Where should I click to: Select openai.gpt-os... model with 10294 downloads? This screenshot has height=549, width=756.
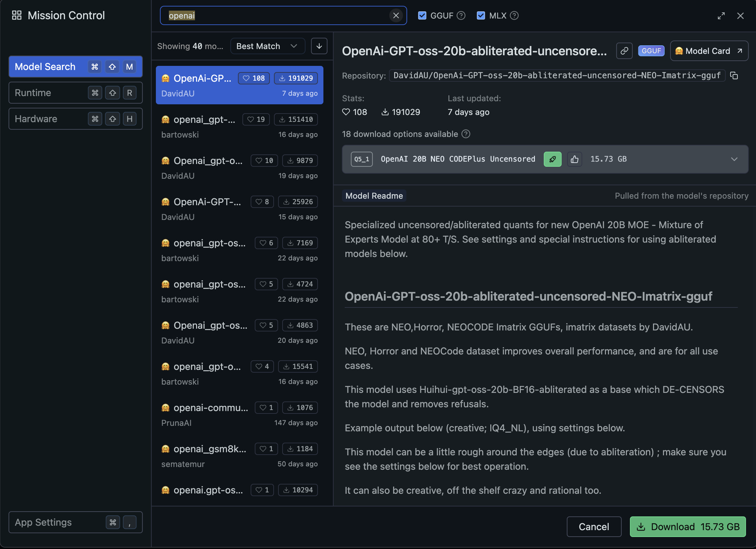click(x=239, y=491)
